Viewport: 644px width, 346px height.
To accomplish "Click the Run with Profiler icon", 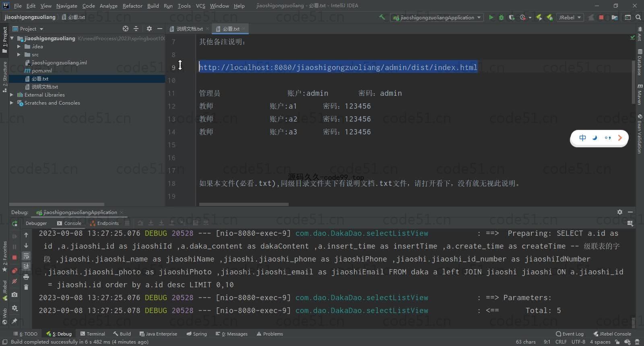I will tap(522, 17).
